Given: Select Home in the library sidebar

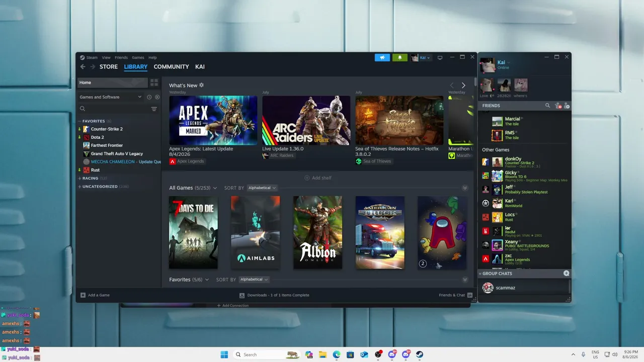Looking at the screenshot, I should [113, 82].
